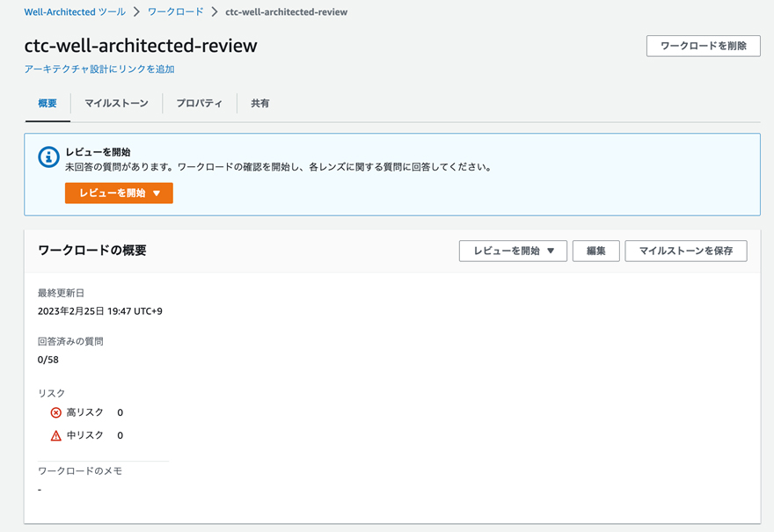Click the ctc-well-architected-review breadcrumb text
Screen dimensions: 774x532
click(x=287, y=11)
